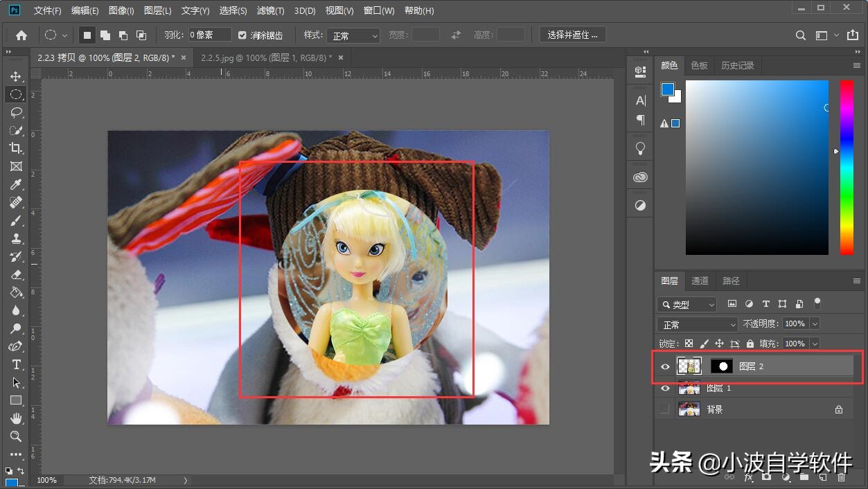Select the Eyedropper tool
The image size is (868, 489).
tap(16, 184)
